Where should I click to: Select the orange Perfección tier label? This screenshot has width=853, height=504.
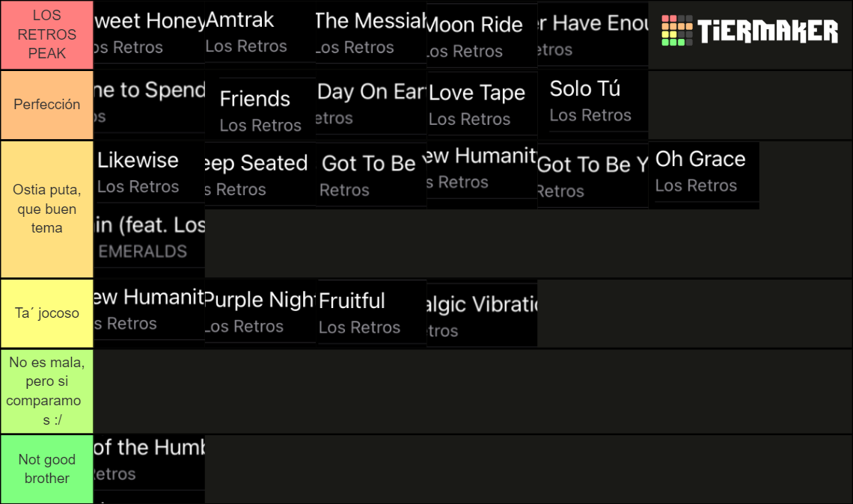coord(47,105)
